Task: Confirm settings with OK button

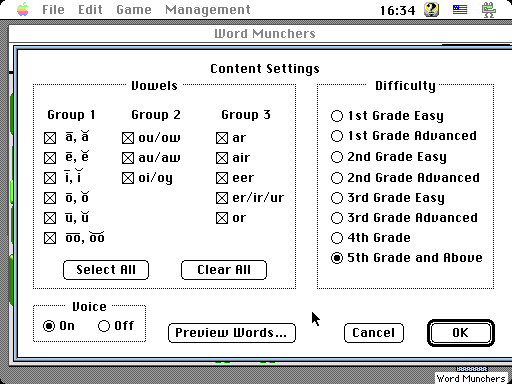Action: (461, 333)
